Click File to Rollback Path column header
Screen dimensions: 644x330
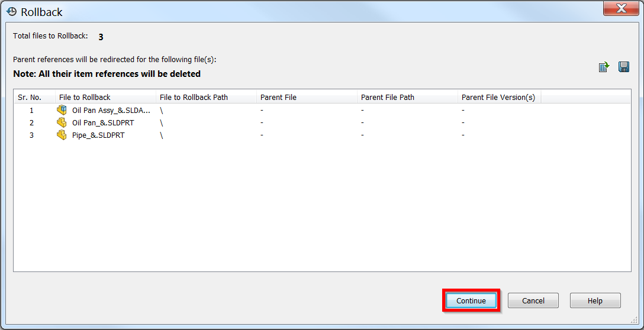coord(206,97)
